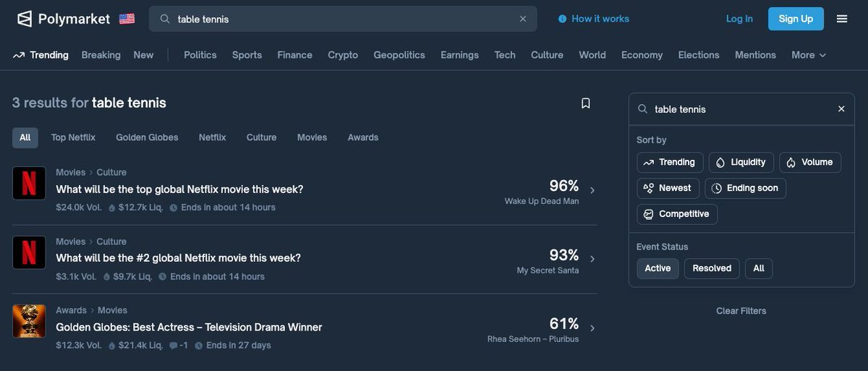Focus the top search input field
This screenshot has width=868, height=371.
pos(344,19)
